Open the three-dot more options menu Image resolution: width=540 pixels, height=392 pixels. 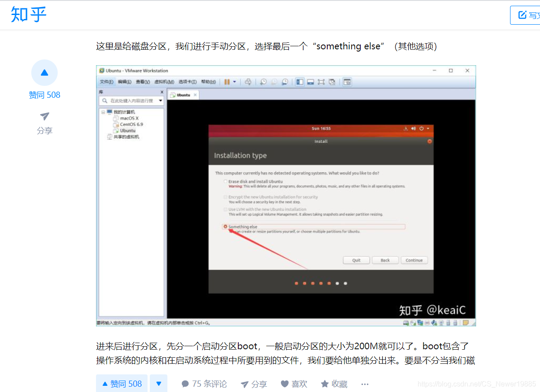365,384
